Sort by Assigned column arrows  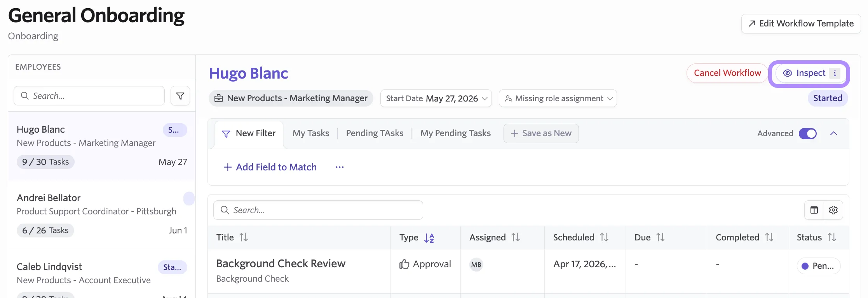[x=516, y=237]
